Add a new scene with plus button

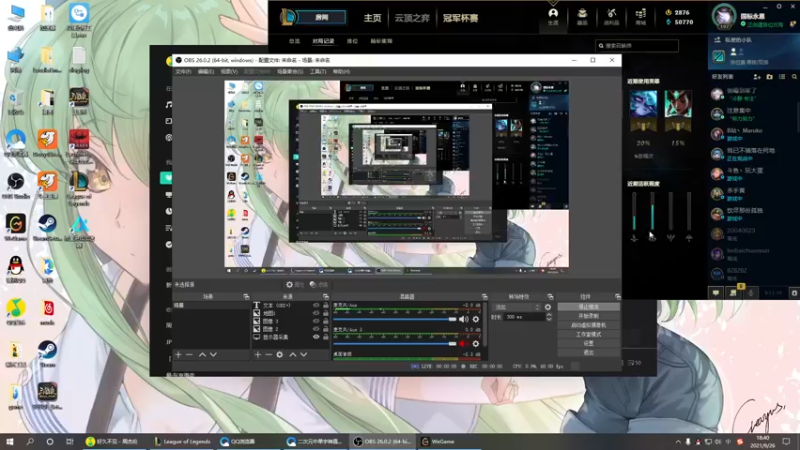tap(178, 355)
